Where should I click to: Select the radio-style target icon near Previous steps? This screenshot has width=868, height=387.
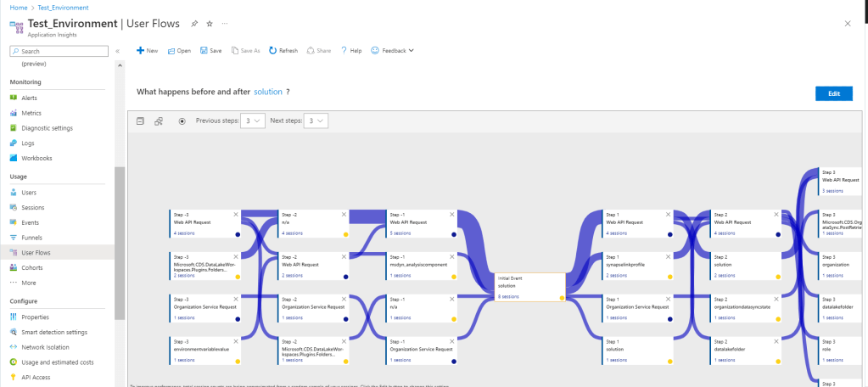(182, 121)
